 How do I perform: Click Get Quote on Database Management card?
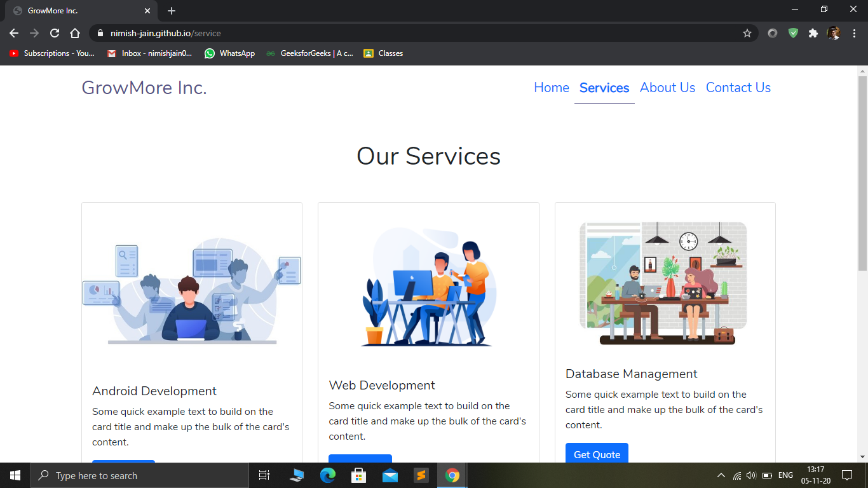597,454
